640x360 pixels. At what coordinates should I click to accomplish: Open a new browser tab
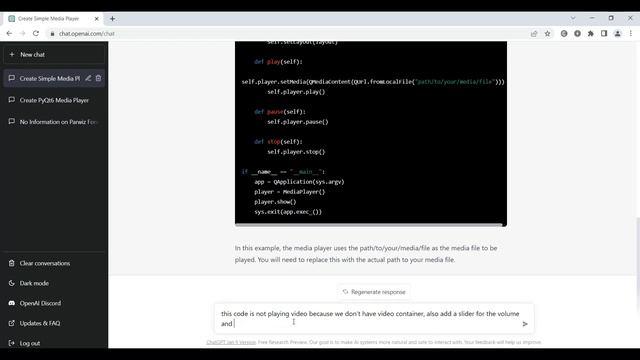click(112, 19)
